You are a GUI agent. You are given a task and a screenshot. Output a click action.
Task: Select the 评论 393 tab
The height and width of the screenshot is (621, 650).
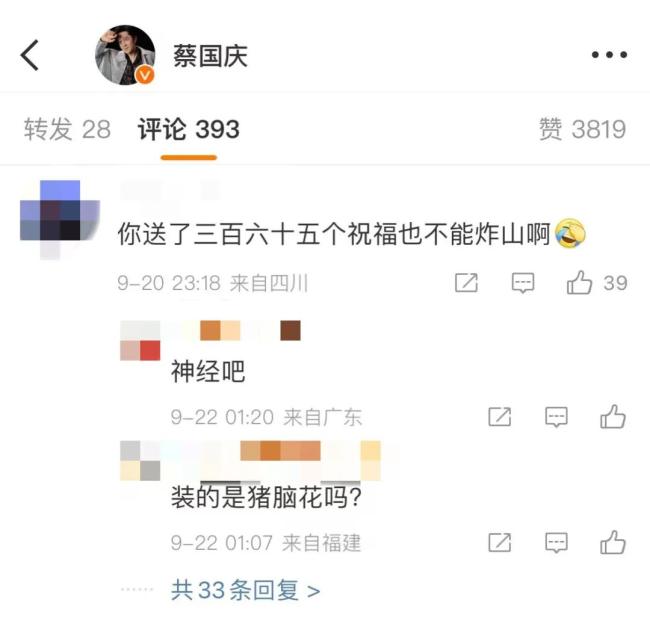189,129
